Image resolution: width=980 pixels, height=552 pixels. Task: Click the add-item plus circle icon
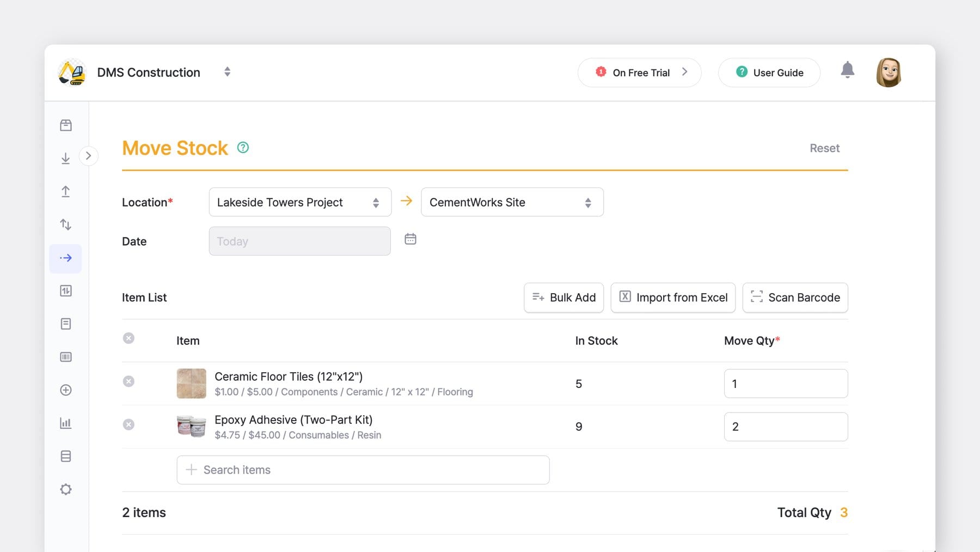coord(65,390)
